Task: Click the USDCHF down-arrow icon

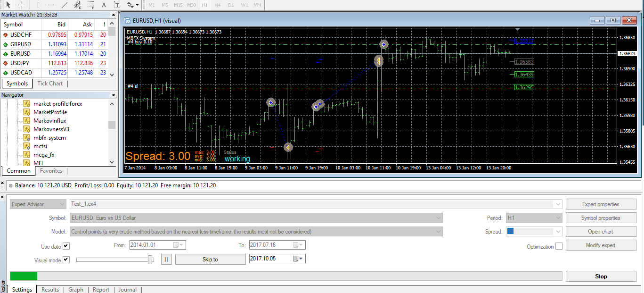Action: (5, 35)
